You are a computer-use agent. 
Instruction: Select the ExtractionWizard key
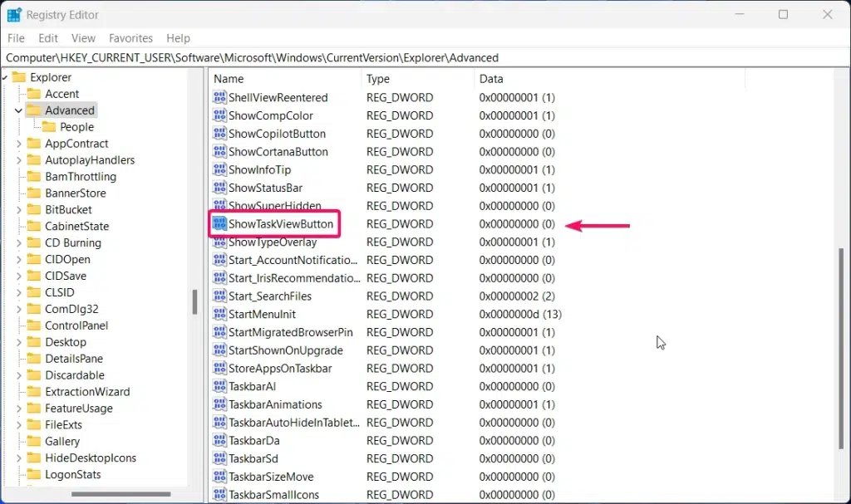tap(87, 392)
